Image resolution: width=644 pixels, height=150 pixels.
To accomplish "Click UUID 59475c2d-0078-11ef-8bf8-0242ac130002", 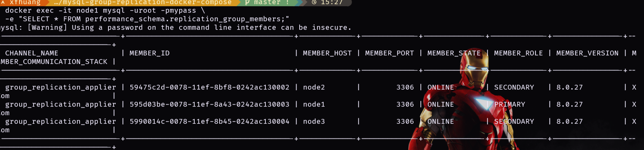I will (209, 87).
